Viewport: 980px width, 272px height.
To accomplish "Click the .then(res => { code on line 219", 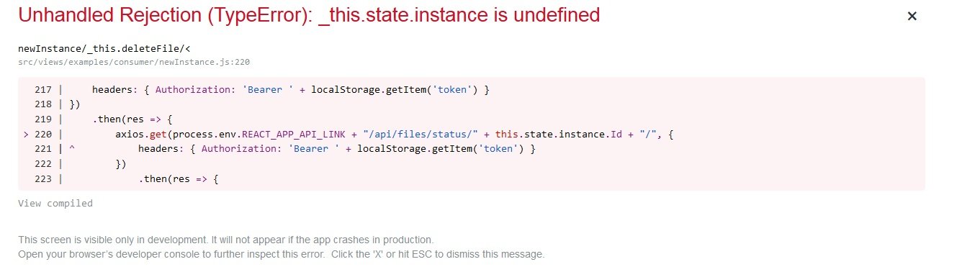I will (x=132, y=119).
